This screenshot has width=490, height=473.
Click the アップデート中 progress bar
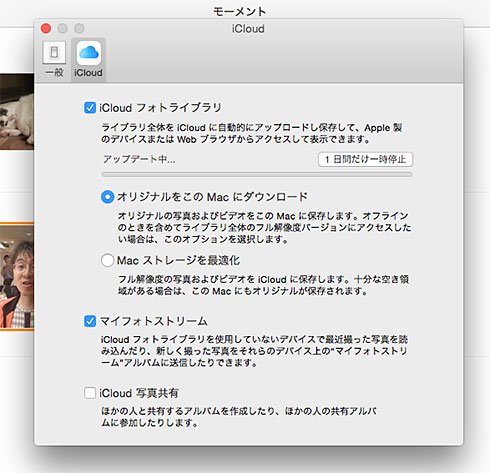pyautogui.click(x=257, y=174)
